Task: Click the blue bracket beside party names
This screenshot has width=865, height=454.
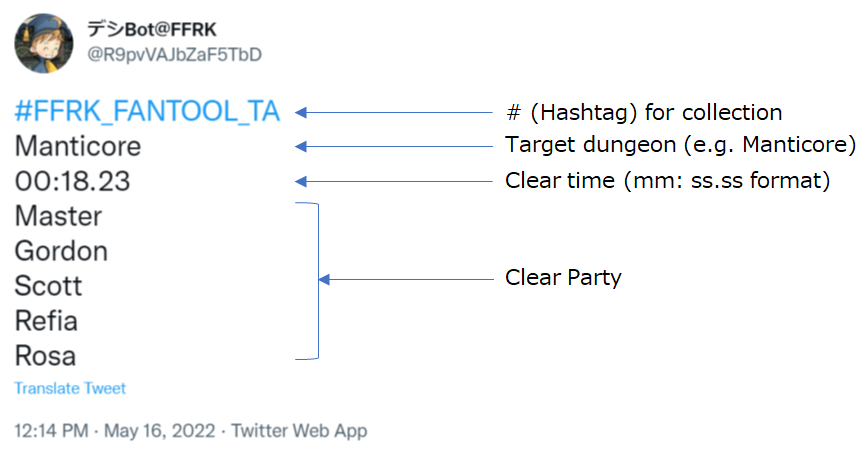Action: (x=317, y=280)
